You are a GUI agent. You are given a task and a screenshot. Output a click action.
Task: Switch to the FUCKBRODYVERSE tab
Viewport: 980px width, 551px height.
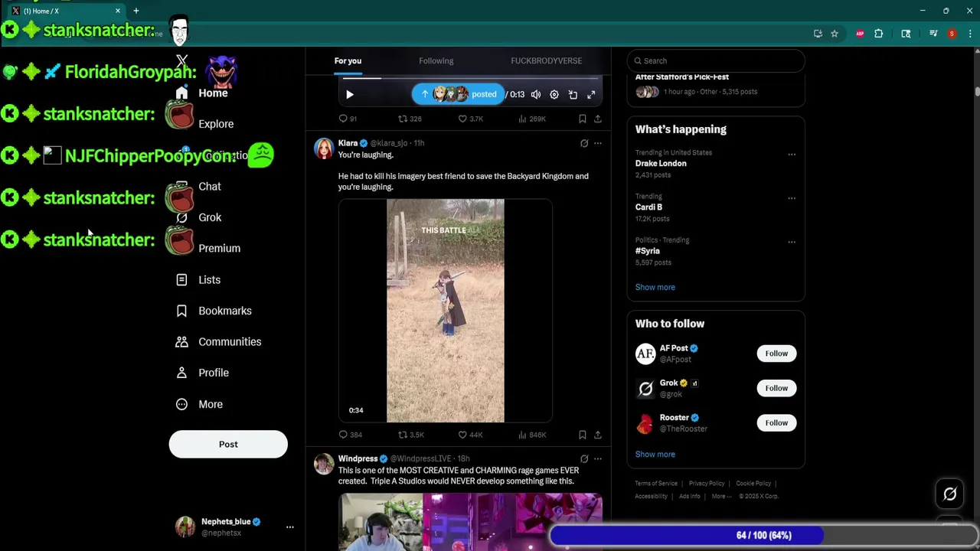(547, 60)
